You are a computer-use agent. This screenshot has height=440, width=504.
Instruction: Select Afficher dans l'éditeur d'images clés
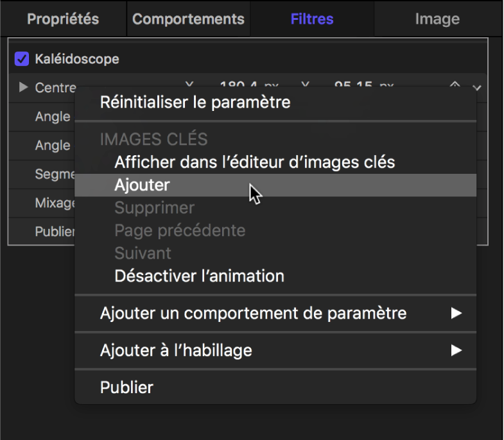pyautogui.click(x=254, y=162)
